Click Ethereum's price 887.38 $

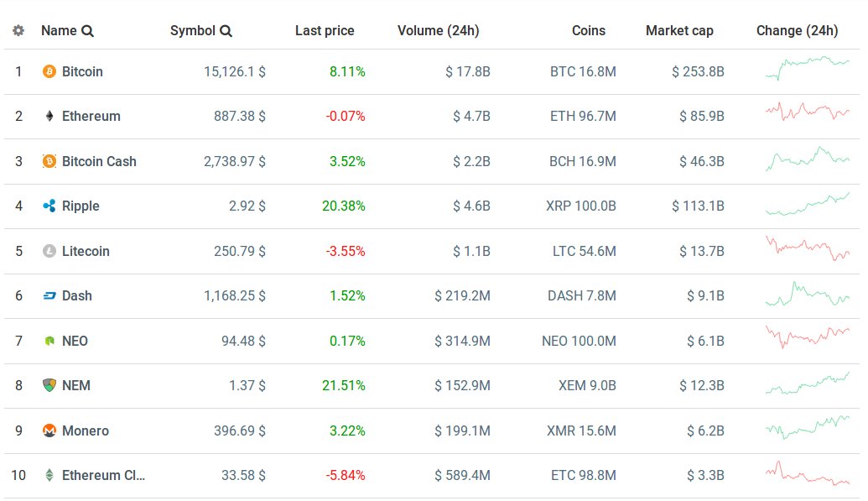click(x=240, y=116)
